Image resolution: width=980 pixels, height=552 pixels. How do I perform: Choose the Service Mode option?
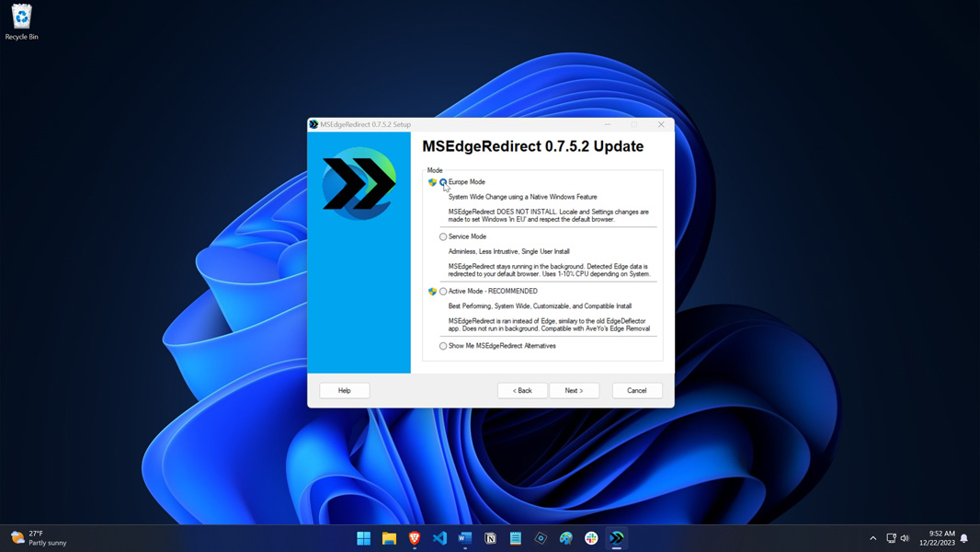click(x=443, y=236)
